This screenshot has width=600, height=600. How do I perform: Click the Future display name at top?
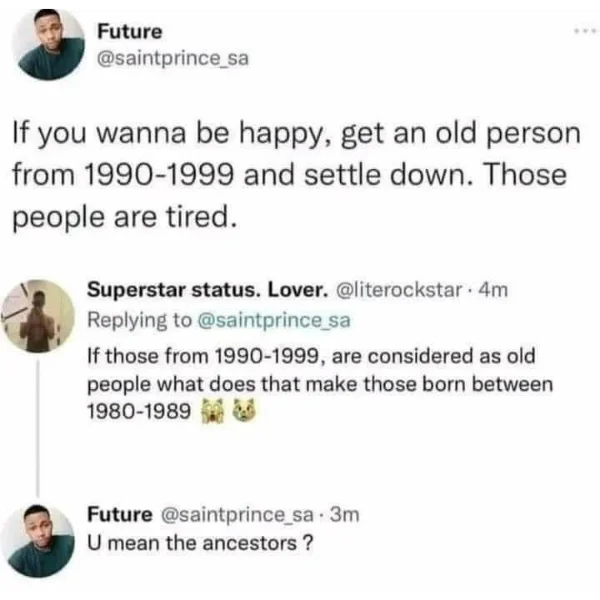(x=130, y=31)
